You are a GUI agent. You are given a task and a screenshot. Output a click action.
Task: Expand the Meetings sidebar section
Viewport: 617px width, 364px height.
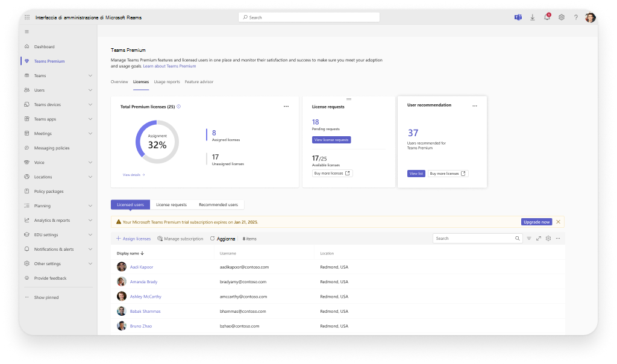pos(58,133)
